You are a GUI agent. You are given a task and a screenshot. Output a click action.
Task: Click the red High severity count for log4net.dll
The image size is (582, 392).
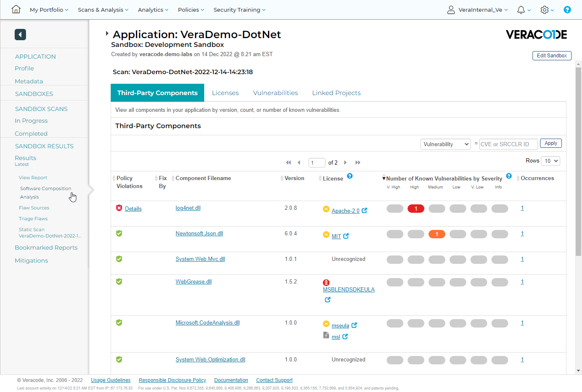(x=416, y=209)
